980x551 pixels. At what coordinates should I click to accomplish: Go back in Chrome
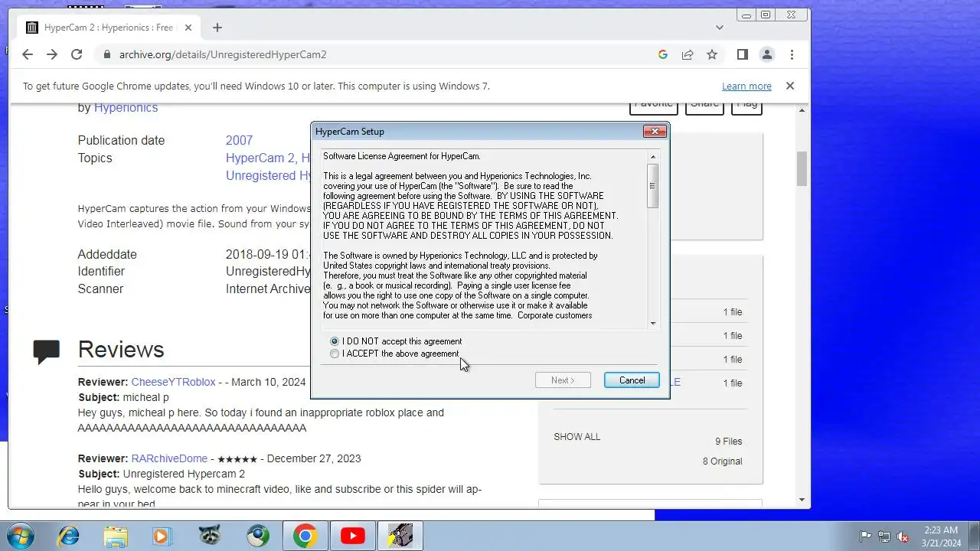click(x=28, y=54)
